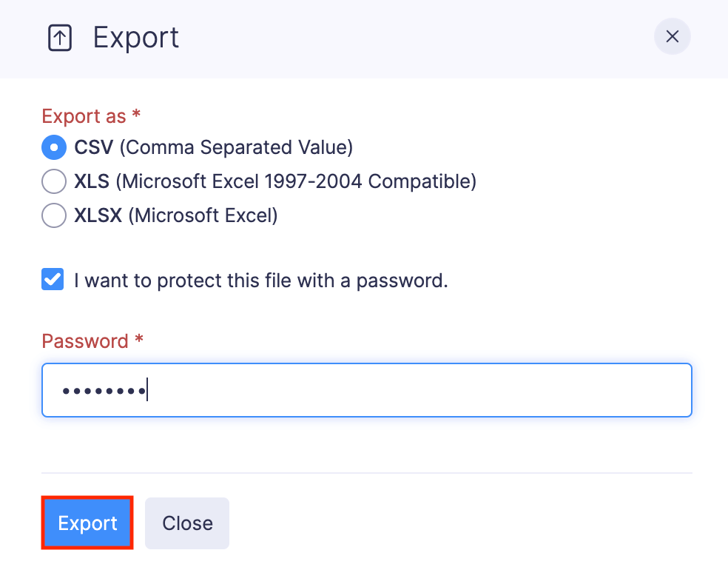
Task: Choose XLSX (Microsoft Excel) as export format
Action: (53, 215)
